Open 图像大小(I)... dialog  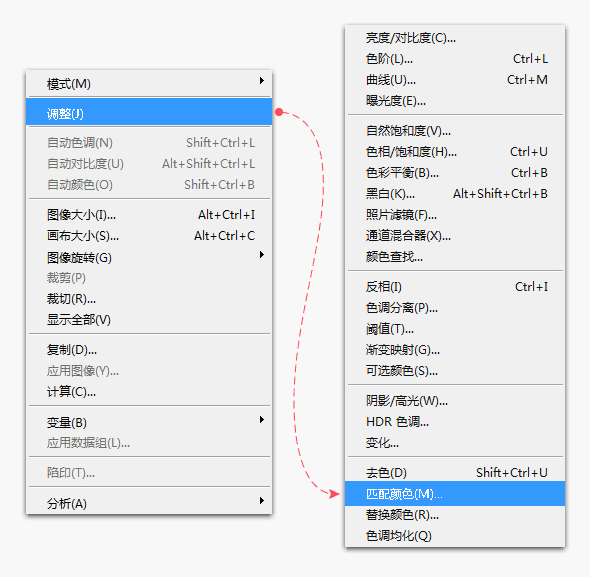click(x=149, y=215)
